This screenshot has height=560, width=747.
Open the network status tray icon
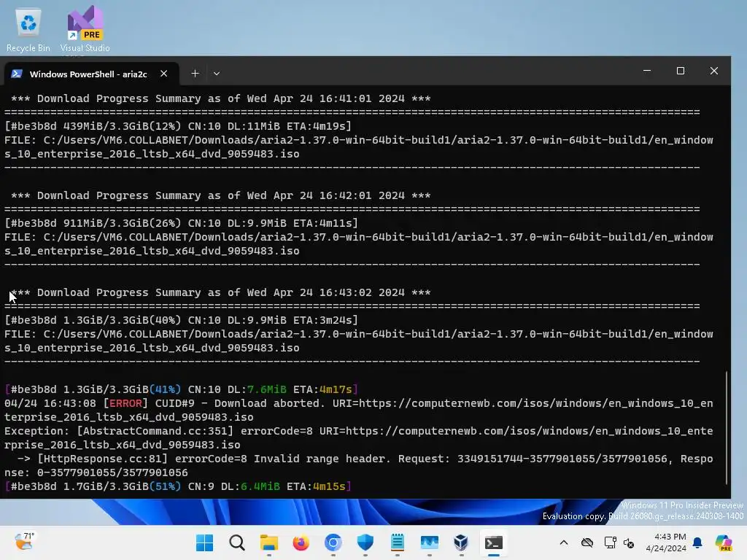610,542
